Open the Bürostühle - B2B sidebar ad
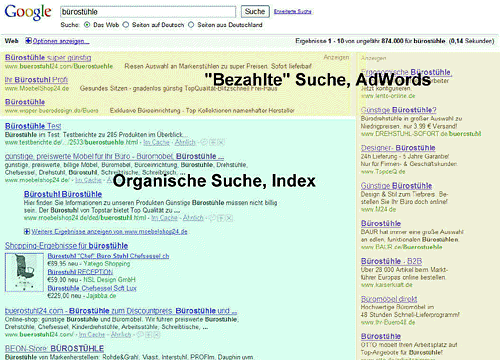500x360 pixels. [391, 261]
